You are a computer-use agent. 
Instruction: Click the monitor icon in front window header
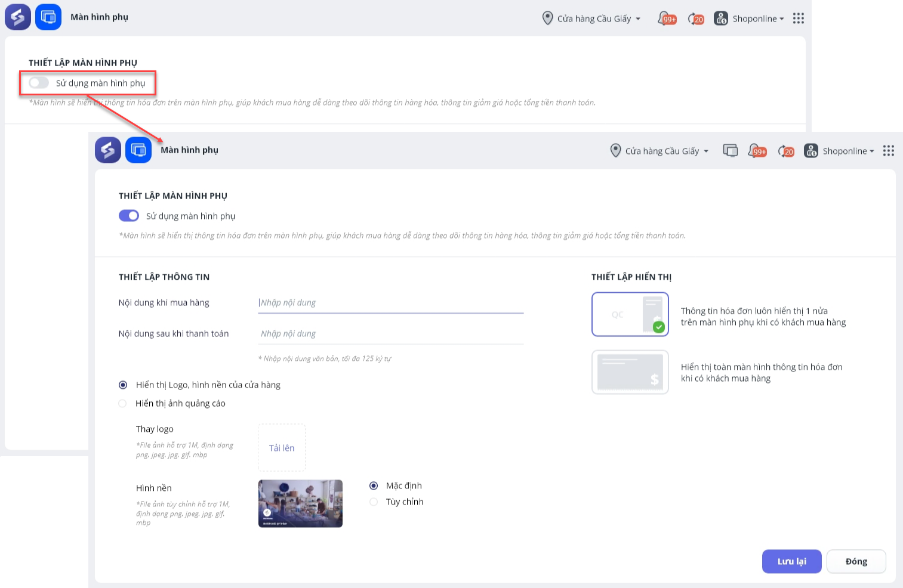731,150
